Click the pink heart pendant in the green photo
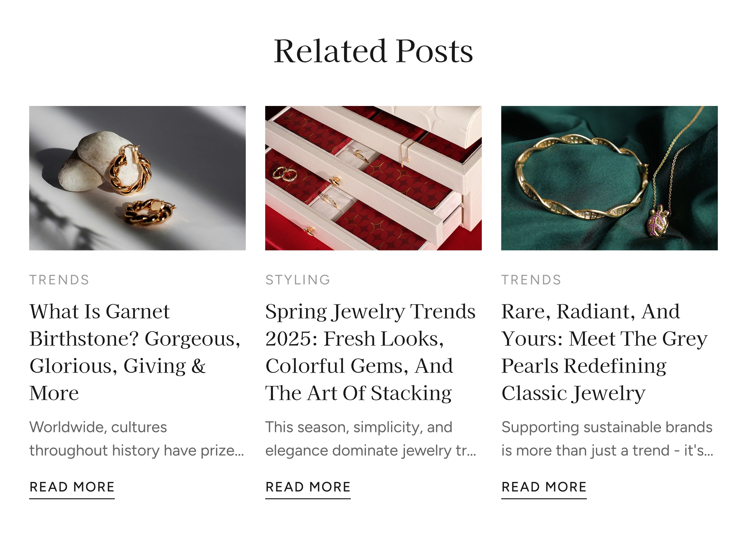The width and height of the screenshot is (747, 560). (657, 223)
